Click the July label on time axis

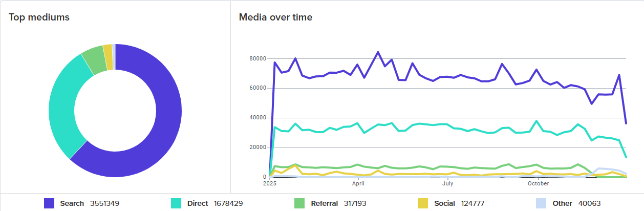pyautogui.click(x=447, y=182)
